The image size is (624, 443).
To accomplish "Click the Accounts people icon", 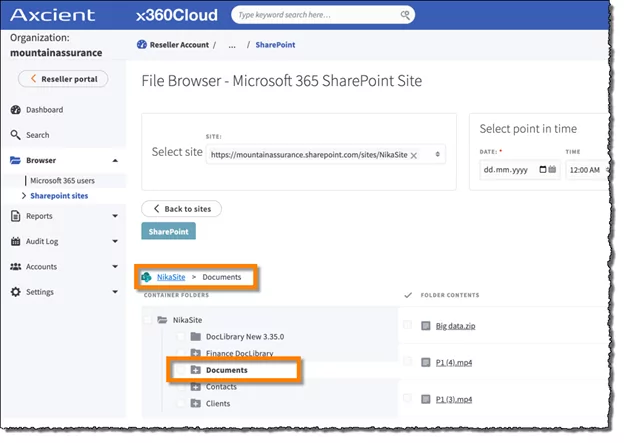I will [16, 267].
